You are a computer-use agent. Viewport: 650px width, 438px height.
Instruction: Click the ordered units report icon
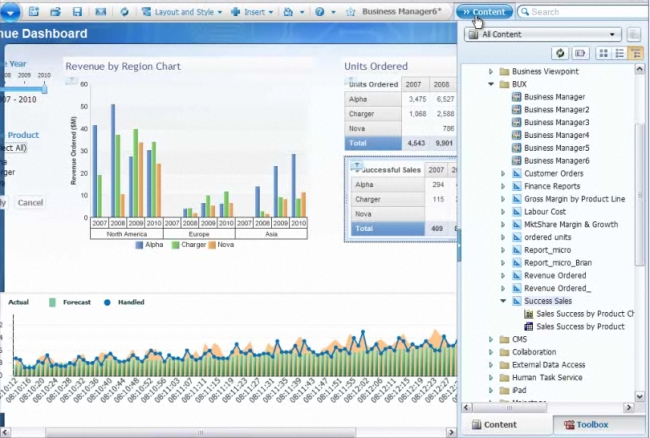(517, 237)
